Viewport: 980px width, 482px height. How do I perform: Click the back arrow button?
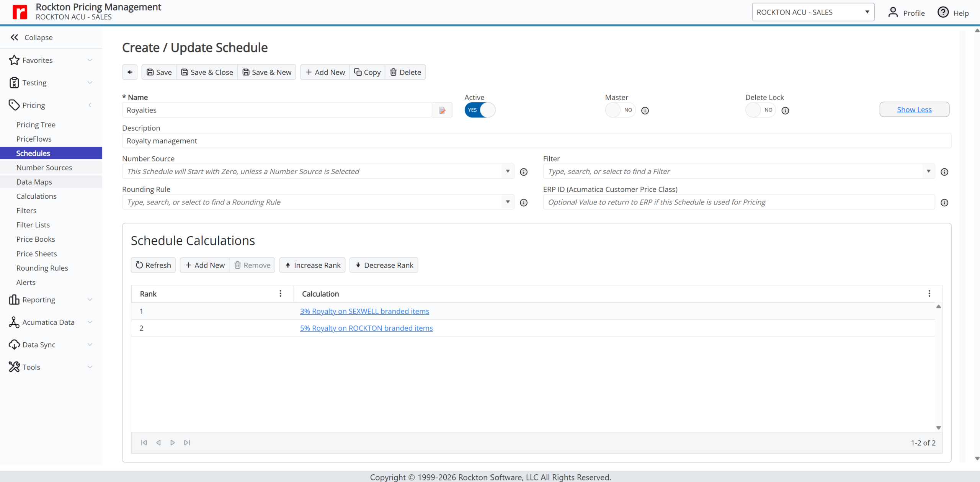pos(130,72)
